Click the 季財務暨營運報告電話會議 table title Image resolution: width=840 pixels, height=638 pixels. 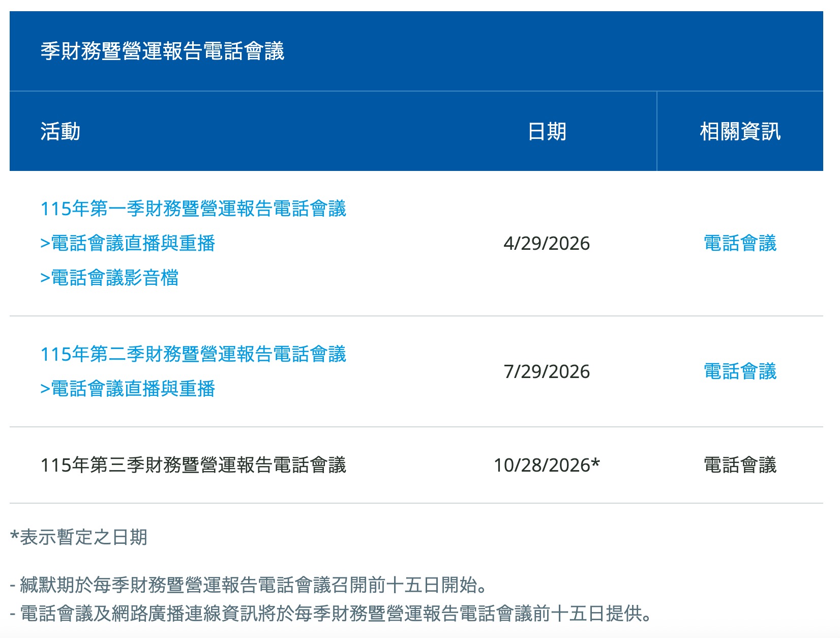coord(162,51)
